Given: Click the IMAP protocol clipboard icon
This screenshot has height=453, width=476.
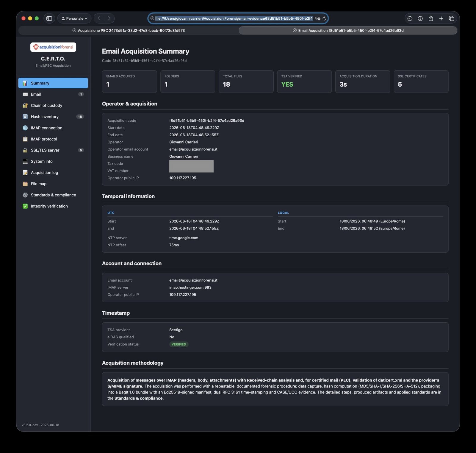Looking at the screenshot, I should (x=25, y=139).
